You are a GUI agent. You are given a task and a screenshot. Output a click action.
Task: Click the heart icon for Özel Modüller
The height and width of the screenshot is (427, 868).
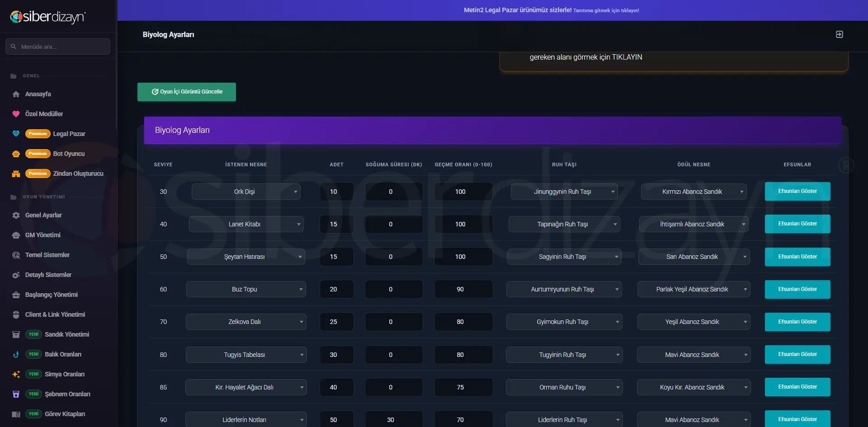click(16, 114)
